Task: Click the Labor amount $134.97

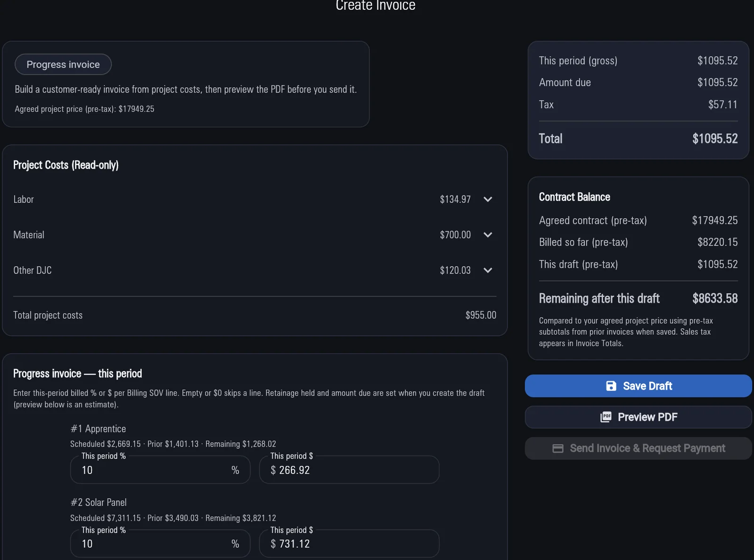Action: pyautogui.click(x=455, y=199)
